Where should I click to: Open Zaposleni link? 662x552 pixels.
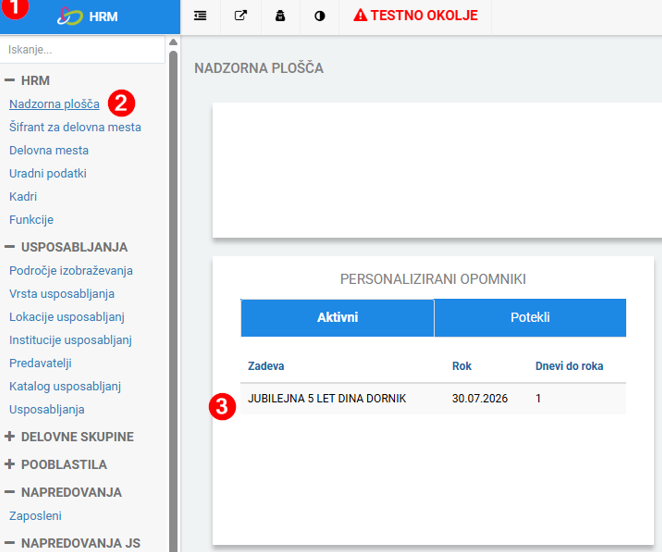pyautogui.click(x=35, y=516)
